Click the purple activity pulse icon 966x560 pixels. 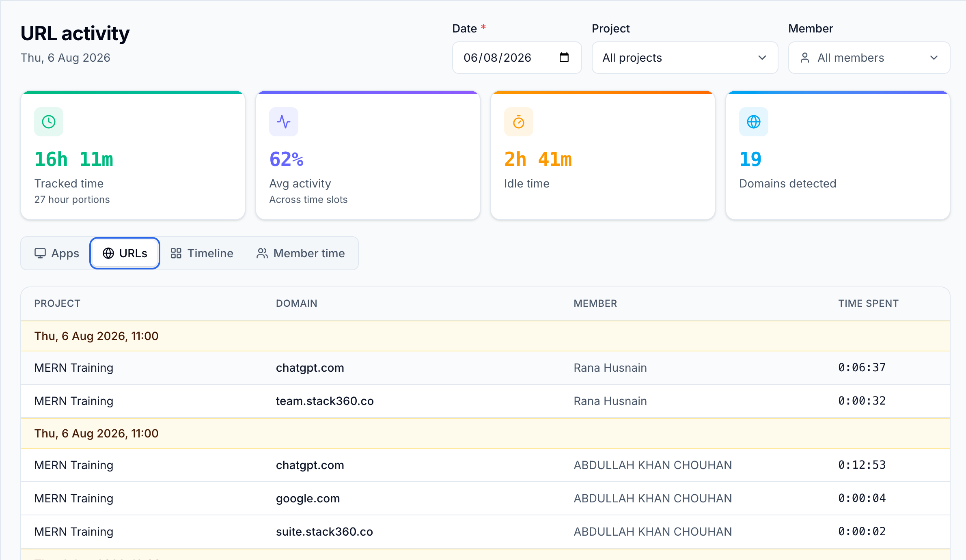(284, 122)
